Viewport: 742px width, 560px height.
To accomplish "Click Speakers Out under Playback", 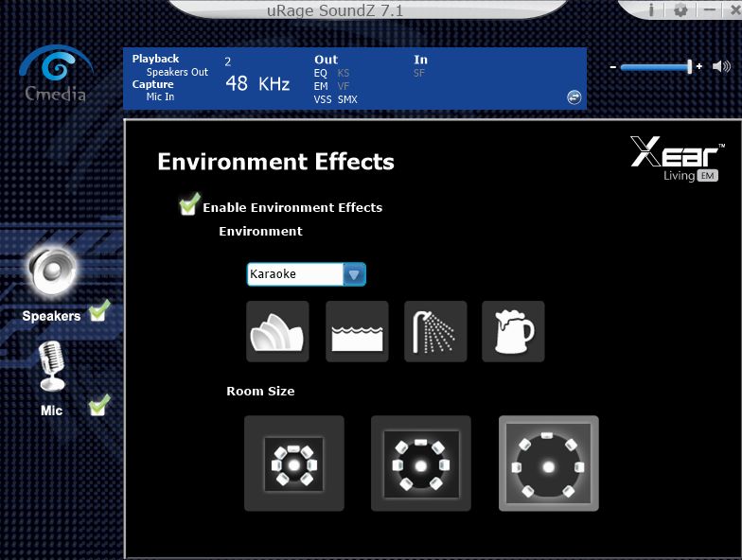I will point(178,72).
